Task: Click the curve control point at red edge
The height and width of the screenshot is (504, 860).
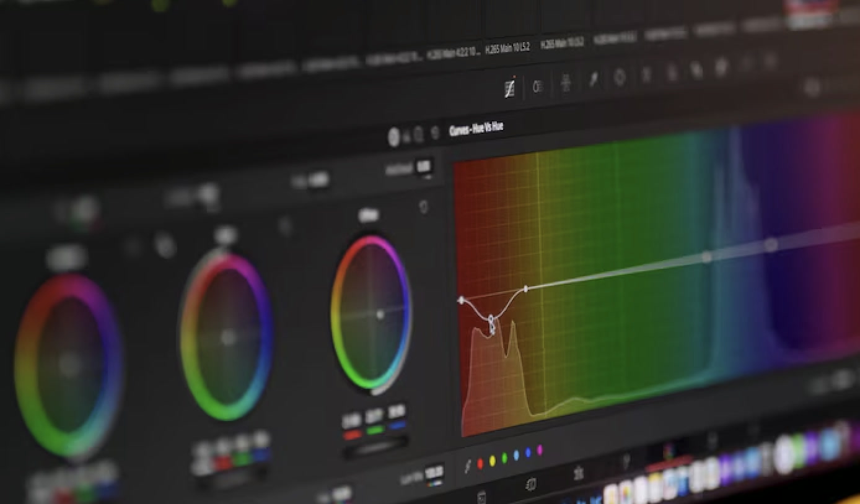Action: (x=461, y=300)
